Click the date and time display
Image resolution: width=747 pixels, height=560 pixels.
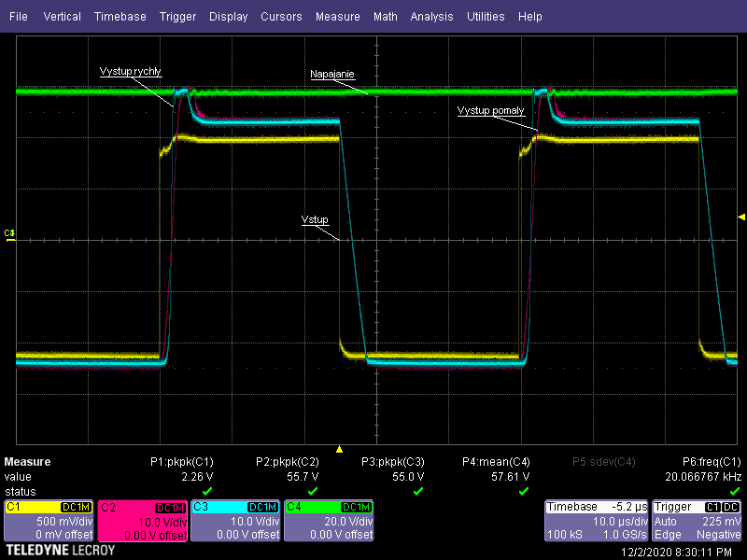676,553
